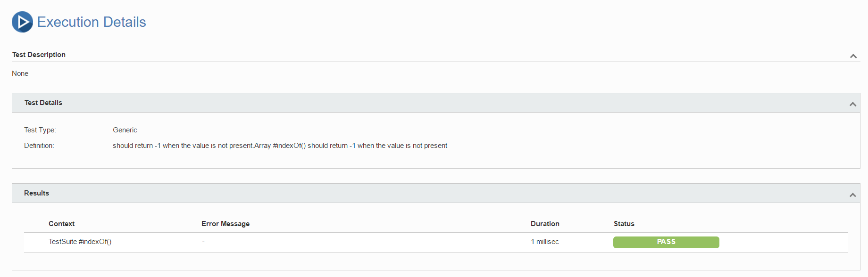Sort by the Status column header
This screenshot has width=868, height=277.
point(624,224)
